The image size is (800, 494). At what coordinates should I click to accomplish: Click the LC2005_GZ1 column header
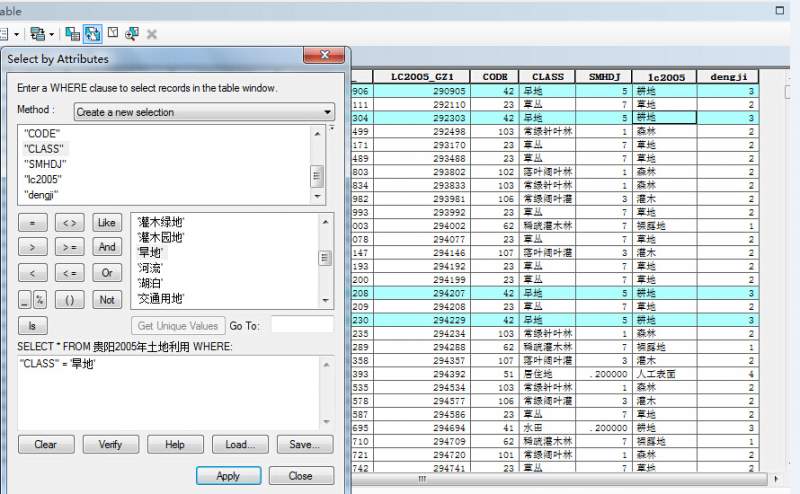click(421, 77)
